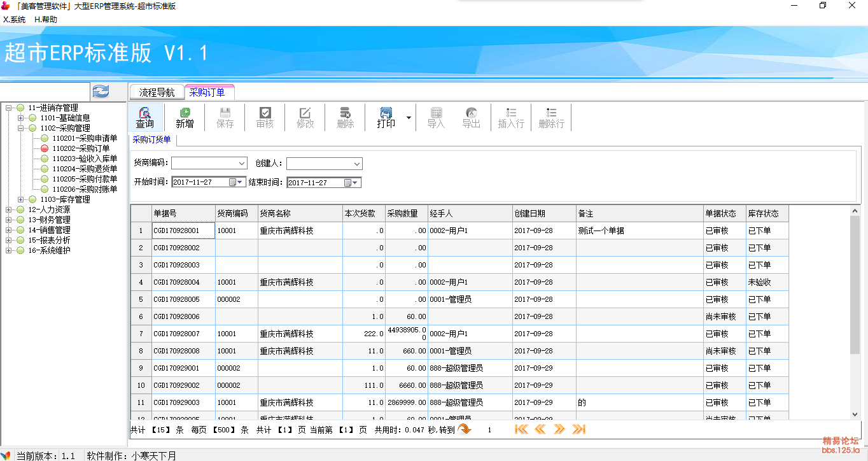Click 未验收 status in row 4
Screen dimensions: 868x461
pyautogui.click(x=767, y=282)
